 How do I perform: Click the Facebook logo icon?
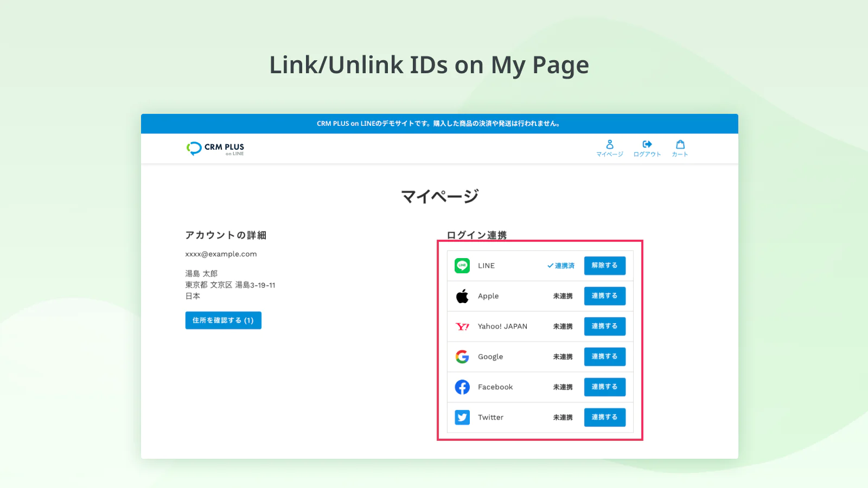(x=462, y=387)
